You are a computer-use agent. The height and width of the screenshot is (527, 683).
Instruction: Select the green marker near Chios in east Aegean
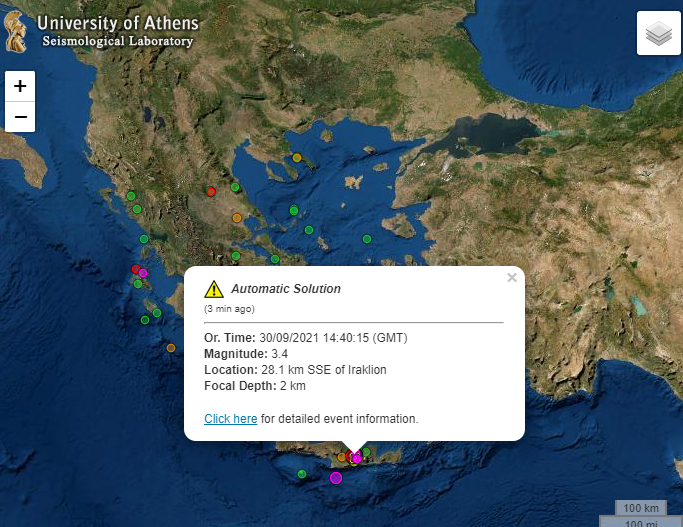point(367,239)
